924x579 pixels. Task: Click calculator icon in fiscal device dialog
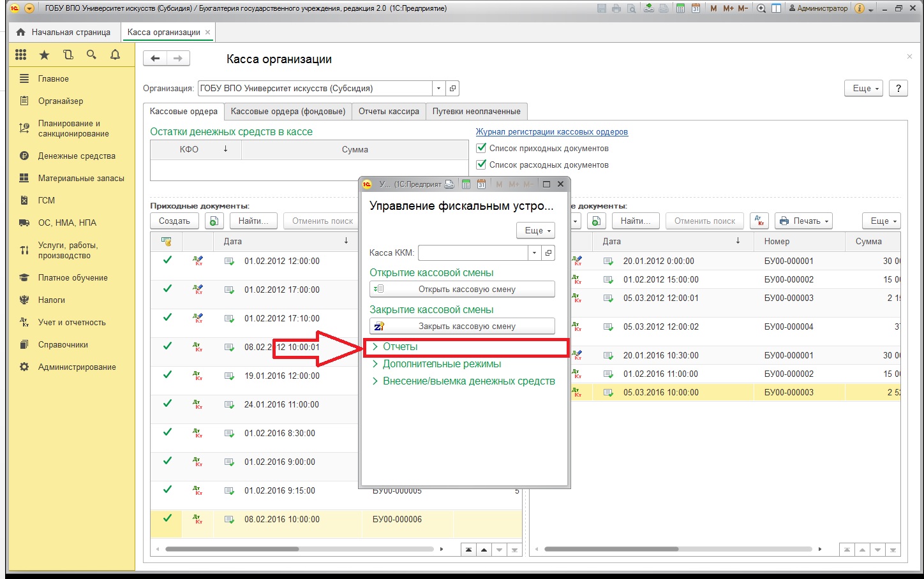466,184
